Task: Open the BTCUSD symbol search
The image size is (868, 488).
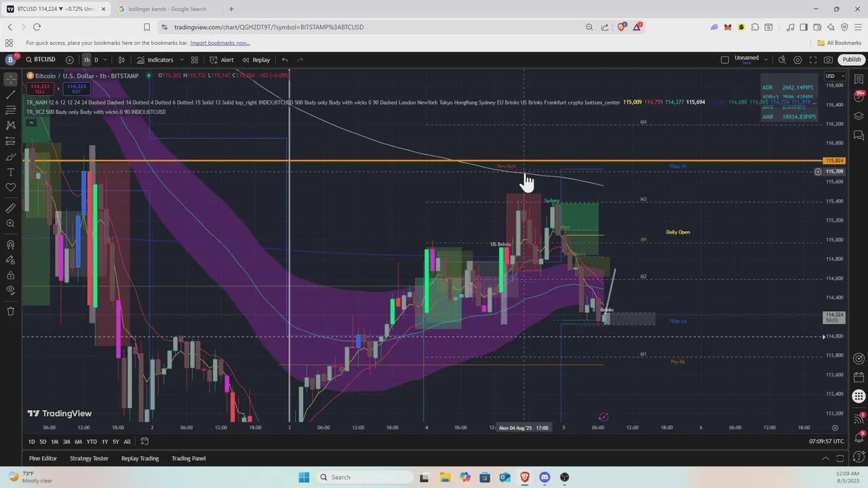Action: 41,60
